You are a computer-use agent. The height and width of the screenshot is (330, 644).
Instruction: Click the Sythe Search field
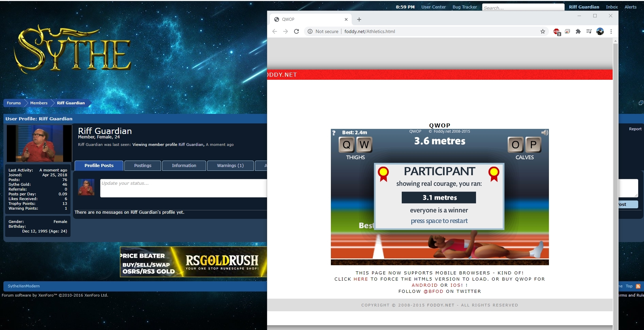523,7
